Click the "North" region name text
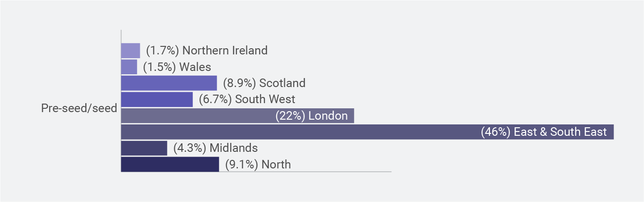 [276, 164]
